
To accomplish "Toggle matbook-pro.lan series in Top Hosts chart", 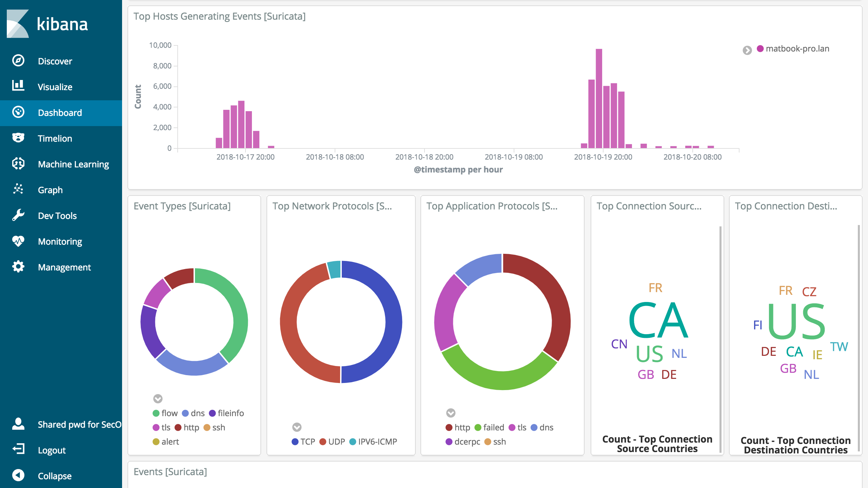I will pos(797,48).
